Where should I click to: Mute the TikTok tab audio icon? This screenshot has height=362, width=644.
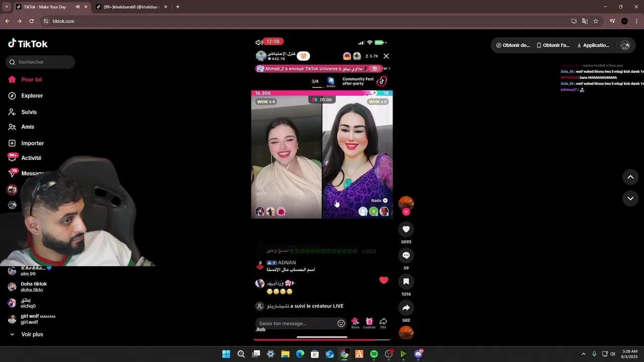(x=77, y=7)
